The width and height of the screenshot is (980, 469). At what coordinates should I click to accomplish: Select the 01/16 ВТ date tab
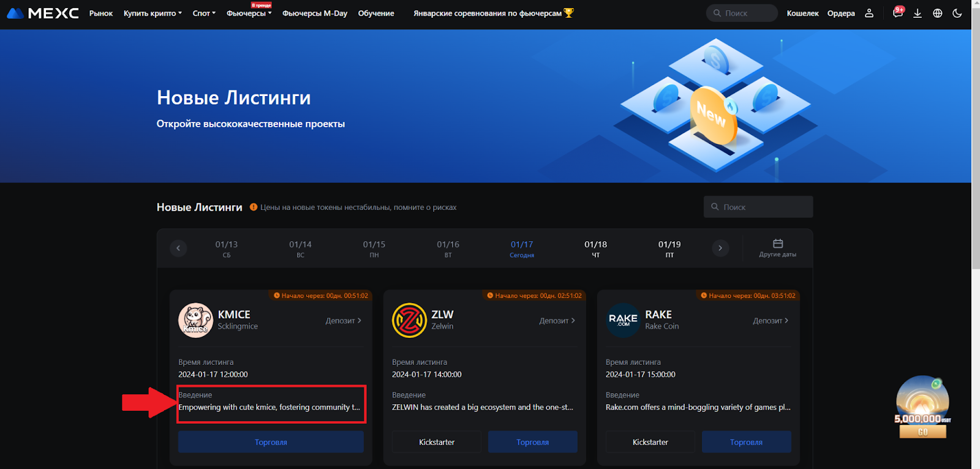click(448, 249)
